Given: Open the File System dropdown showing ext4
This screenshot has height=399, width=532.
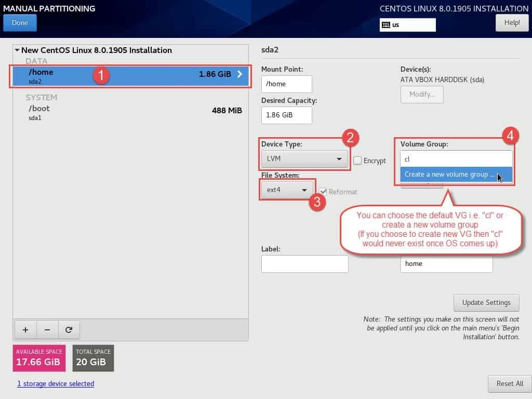Looking at the screenshot, I should [x=286, y=190].
